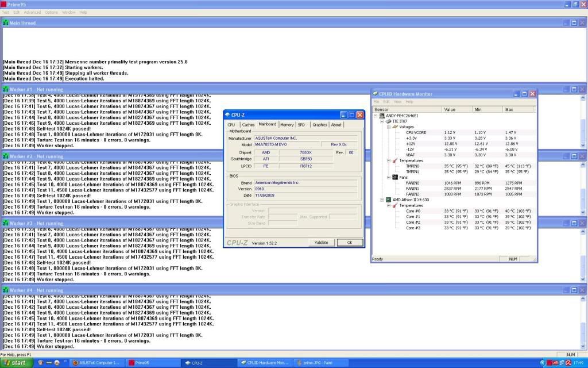
Task: Click the Validate button in CPU-Z
Action: coord(322,243)
